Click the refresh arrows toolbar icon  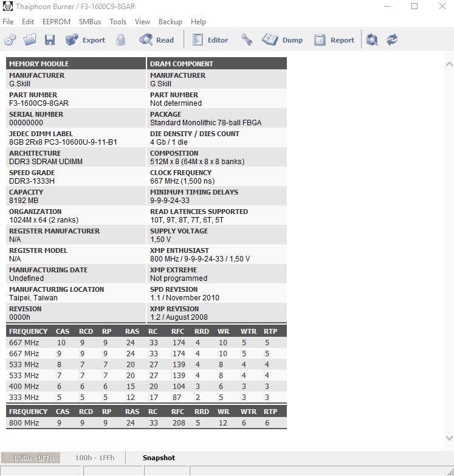[392, 40]
